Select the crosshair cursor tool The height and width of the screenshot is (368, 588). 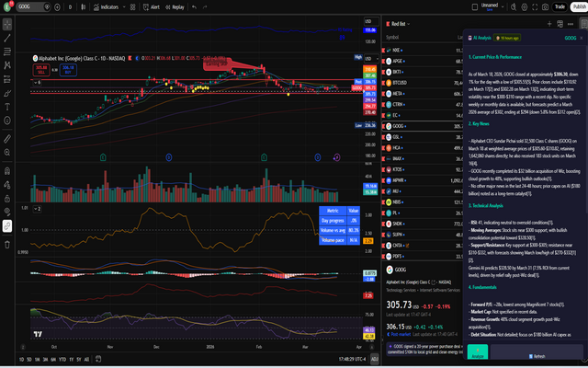[7, 25]
